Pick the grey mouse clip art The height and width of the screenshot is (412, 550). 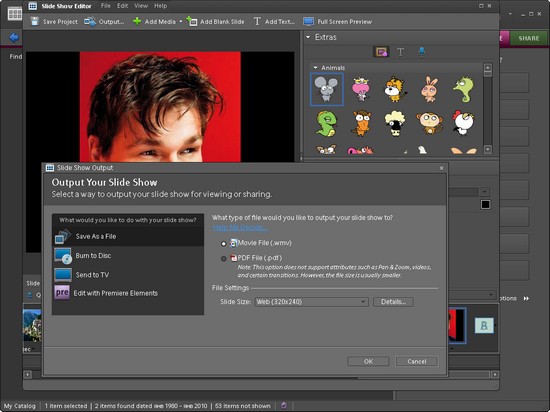(327, 89)
